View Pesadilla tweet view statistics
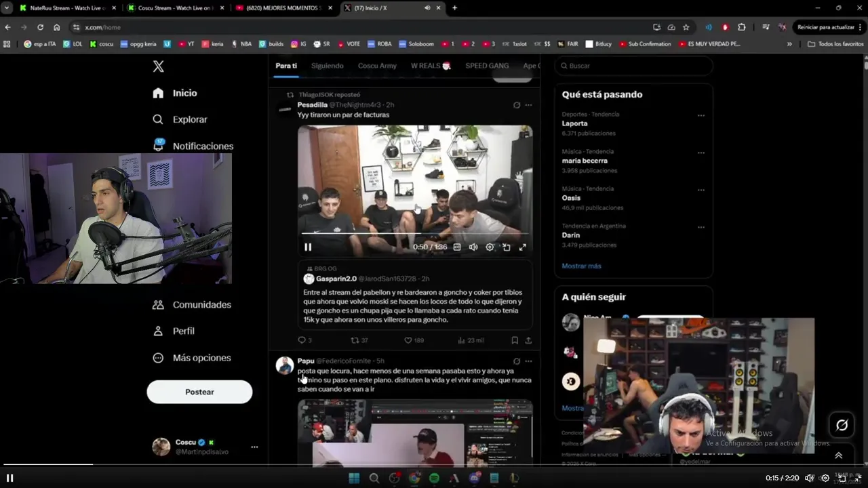The image size is (868, 488). (471, 340)
